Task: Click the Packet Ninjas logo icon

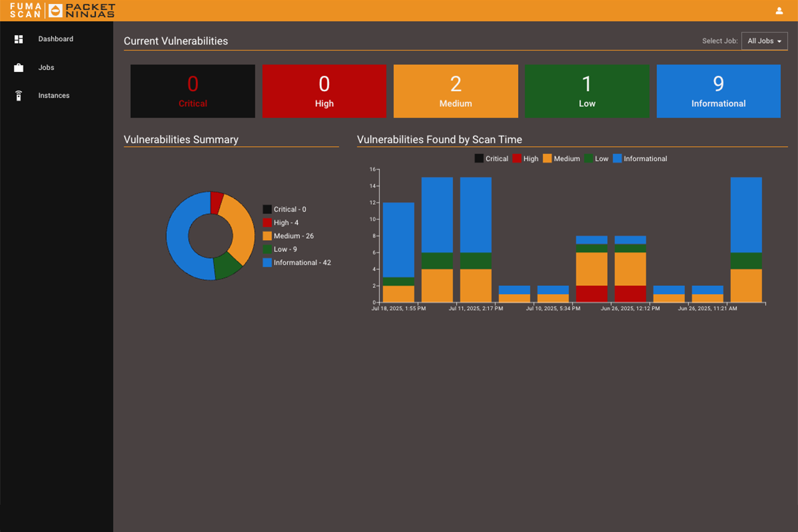Action: tap(56, 11)
